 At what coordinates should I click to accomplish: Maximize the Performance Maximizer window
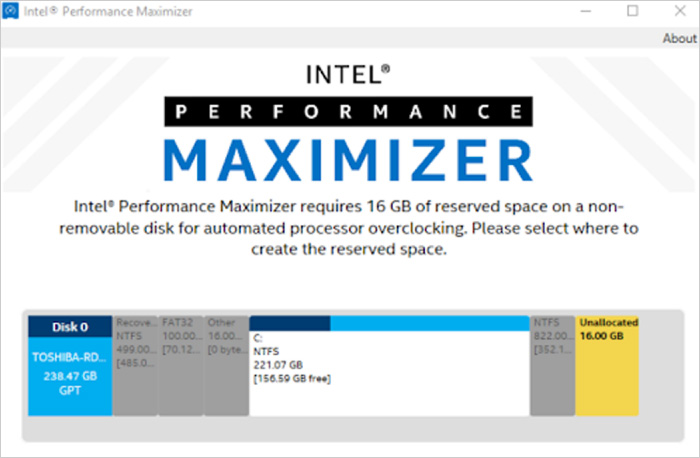pos(632,12)
